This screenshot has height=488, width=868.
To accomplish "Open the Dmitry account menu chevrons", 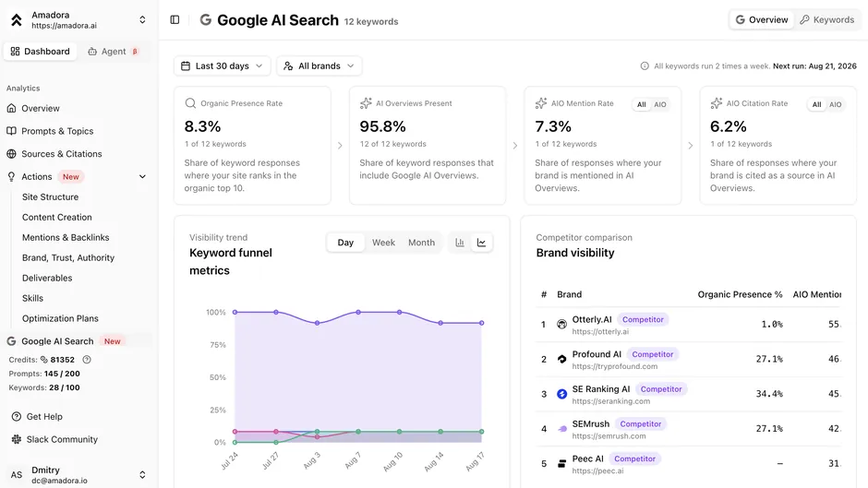I will click(x=142, y=475).
